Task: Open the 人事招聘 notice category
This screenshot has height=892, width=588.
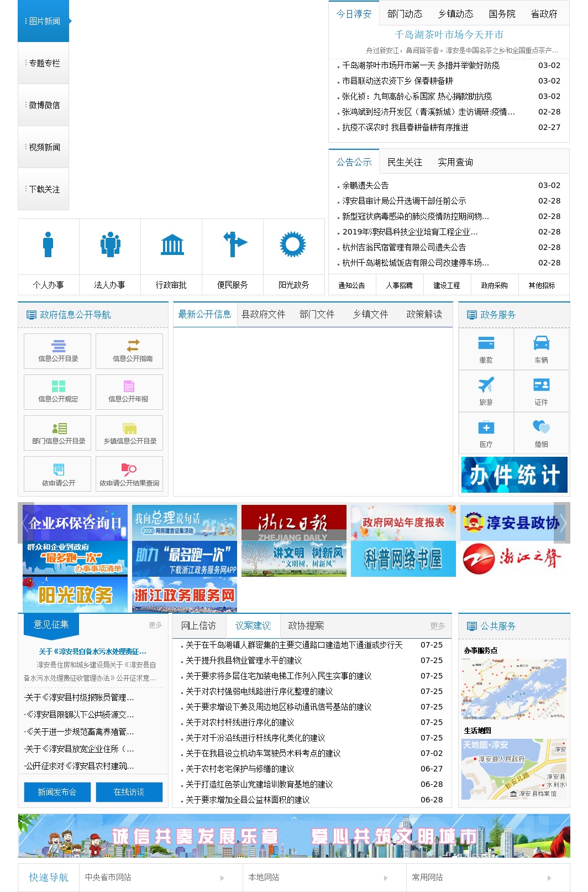Action: pyautogui.click(x=400, y=285)
